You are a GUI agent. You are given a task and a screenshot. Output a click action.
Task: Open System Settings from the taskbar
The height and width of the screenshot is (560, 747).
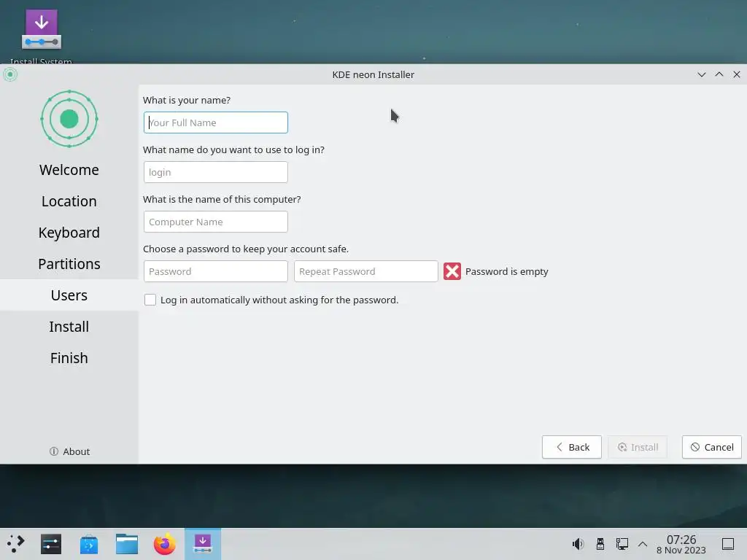pyautogui.click(x=51, y=544)
